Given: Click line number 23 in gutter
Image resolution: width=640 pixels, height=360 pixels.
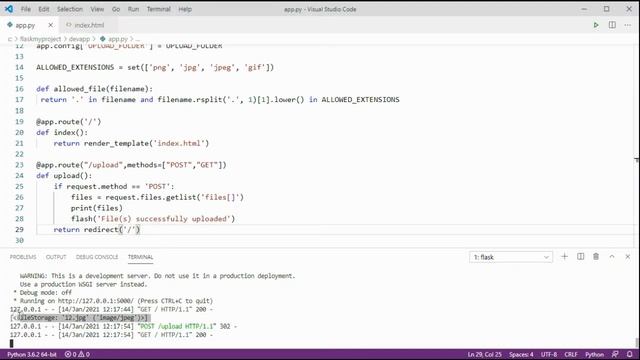Looking at the screenshot, I should [19, 165].
